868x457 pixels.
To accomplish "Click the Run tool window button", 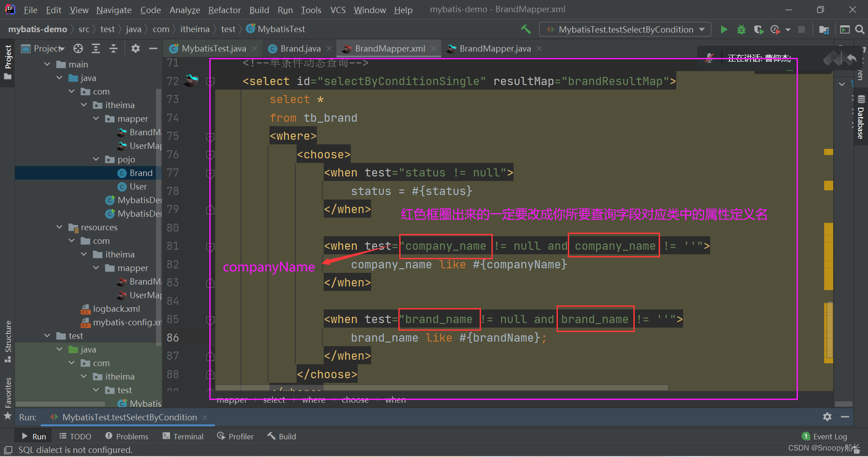I will pos(34,437).
